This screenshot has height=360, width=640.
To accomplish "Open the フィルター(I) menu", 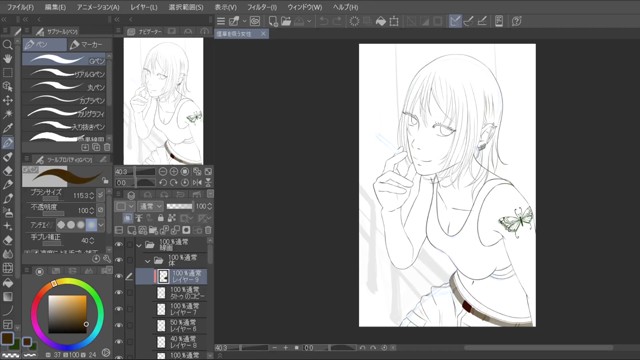I will [x=262, y=7].
